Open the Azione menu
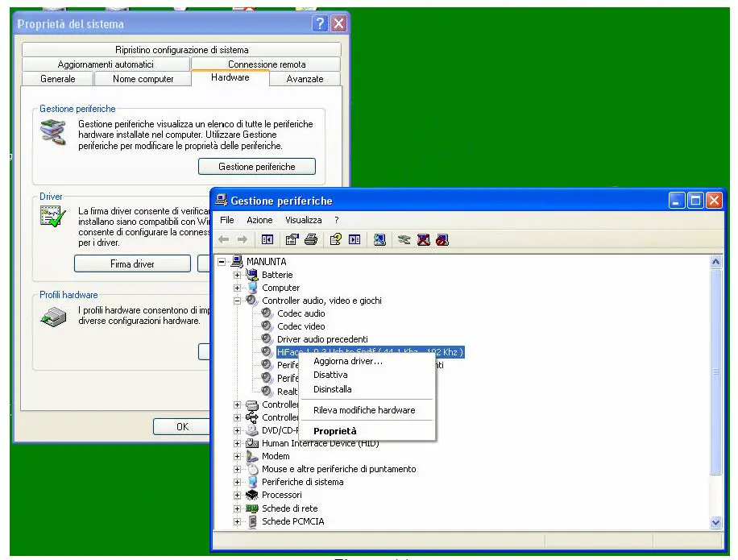The height and width of the screenshot is (560, 738). pos(259,220)
